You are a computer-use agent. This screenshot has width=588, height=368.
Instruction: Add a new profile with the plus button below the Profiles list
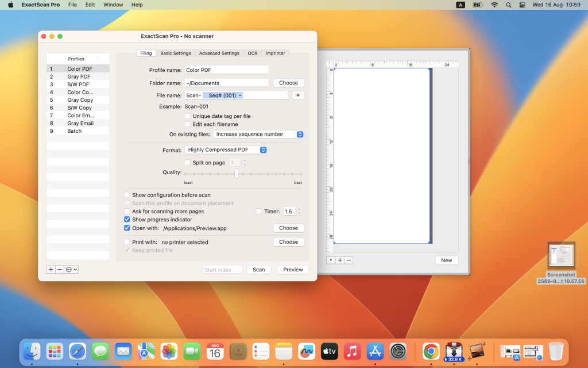(51, 269)
